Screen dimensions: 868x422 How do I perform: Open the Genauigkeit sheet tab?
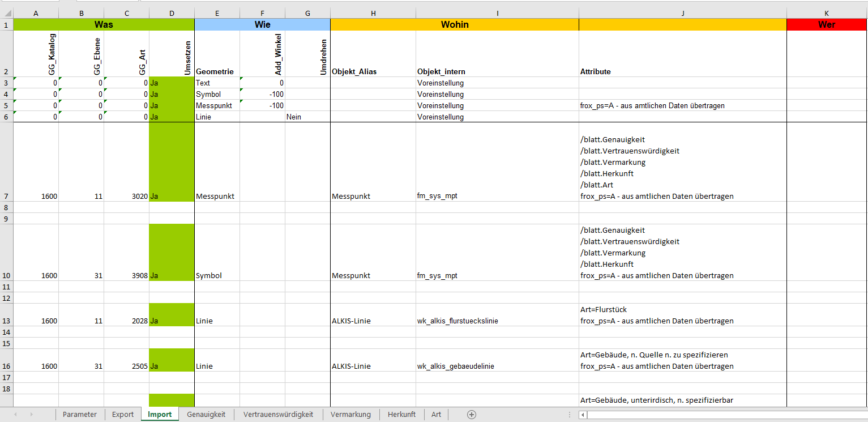pos(206,415)
